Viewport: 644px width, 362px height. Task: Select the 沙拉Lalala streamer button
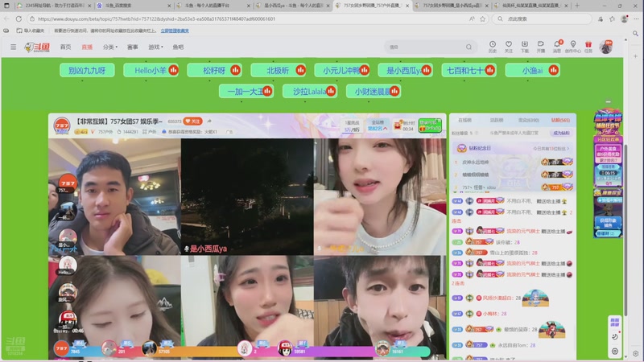(x=310, y=91)
